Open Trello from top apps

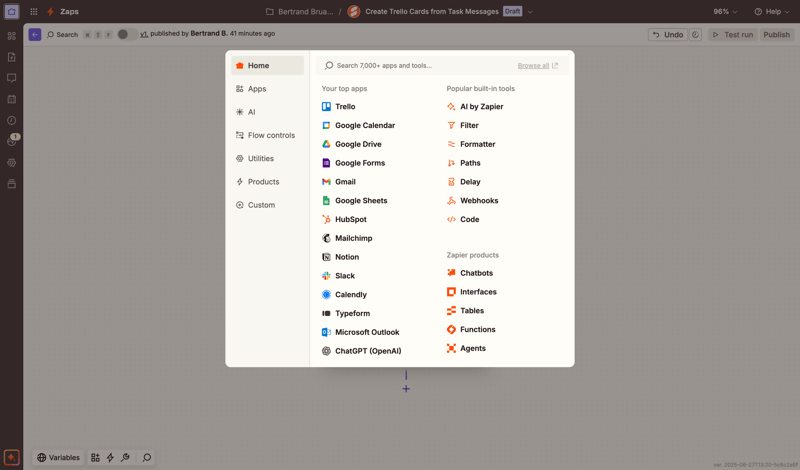pos(339,107)
